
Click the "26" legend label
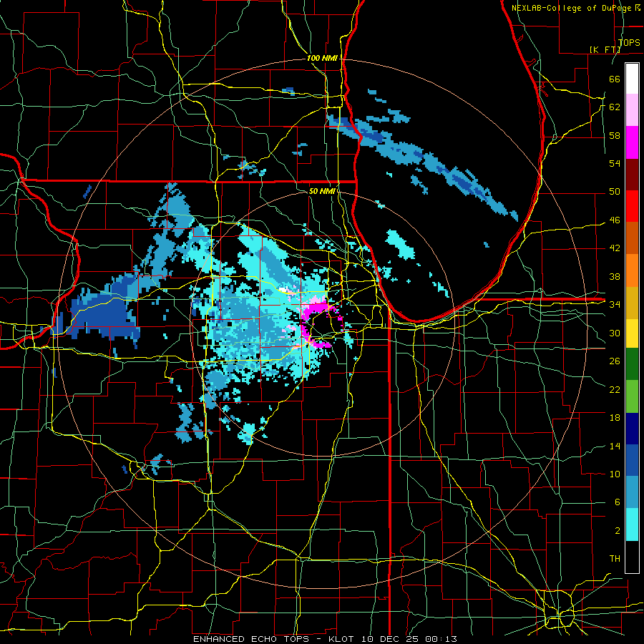click(x=615, y=361)
